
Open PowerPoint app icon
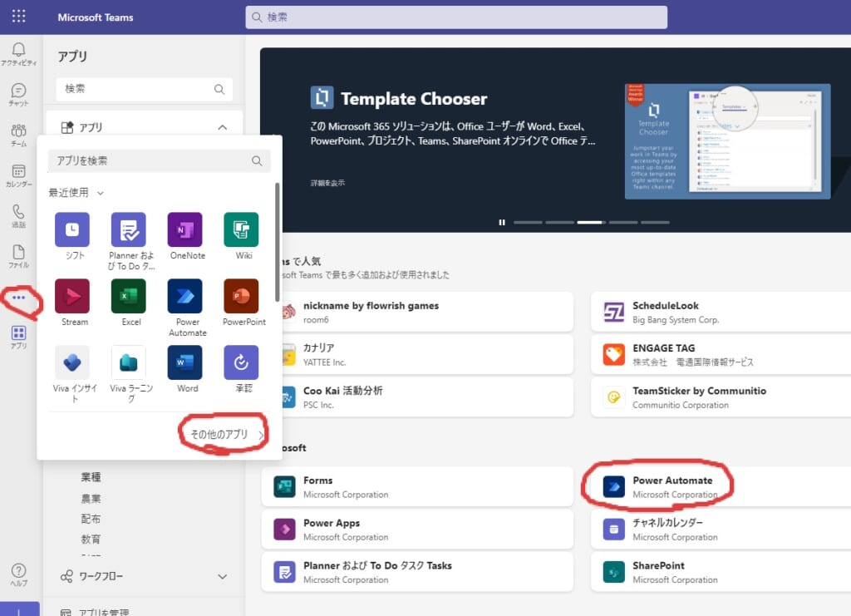coord(241,296)
